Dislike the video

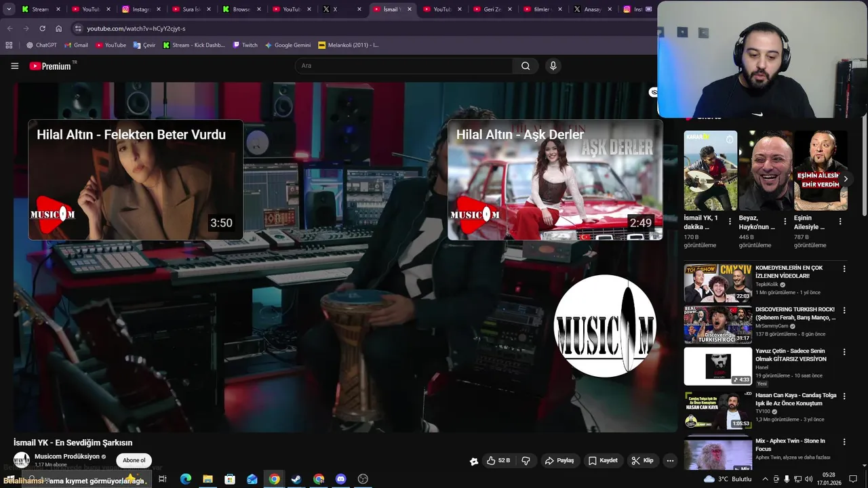526,461
